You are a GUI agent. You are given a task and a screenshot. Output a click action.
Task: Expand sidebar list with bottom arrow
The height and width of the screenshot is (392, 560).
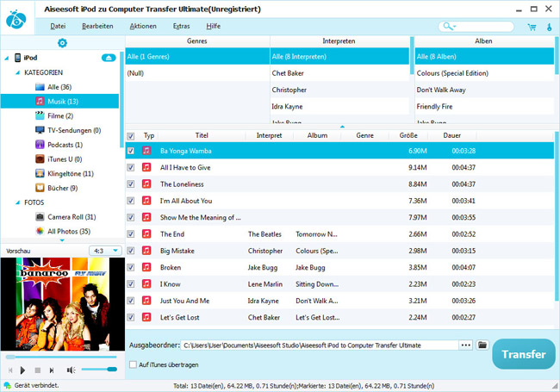(x=62, y=240)
